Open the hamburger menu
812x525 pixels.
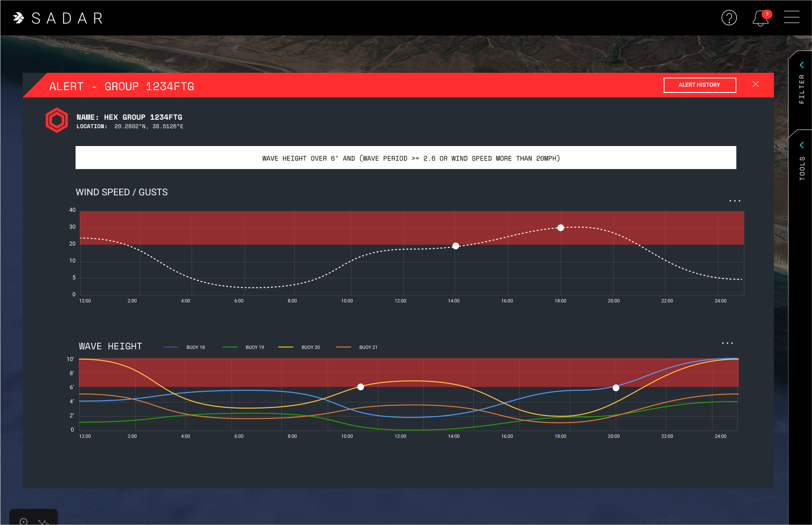(x=791, y=17)
